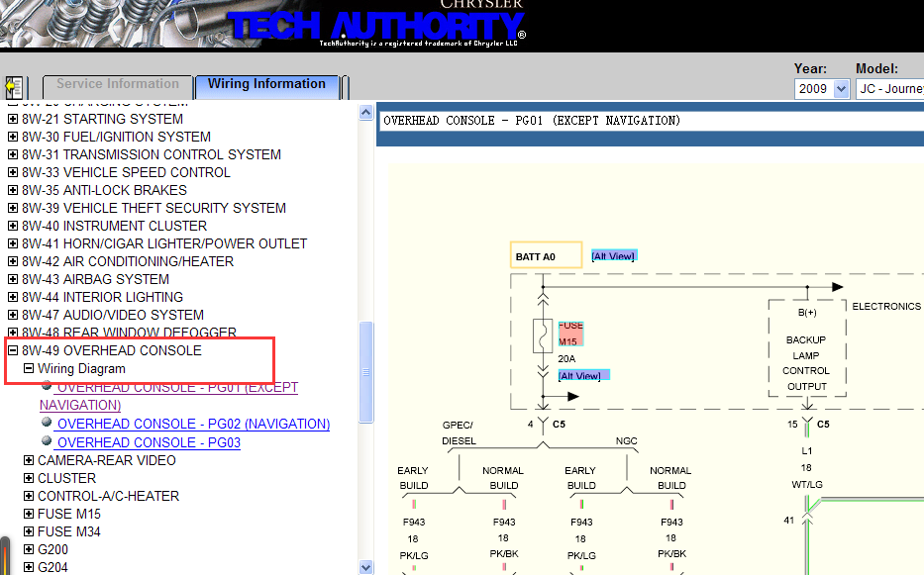Expand 8W-40 INSTRUMENT CLUSTER node

pyautogui.click(x=12, y=226)
